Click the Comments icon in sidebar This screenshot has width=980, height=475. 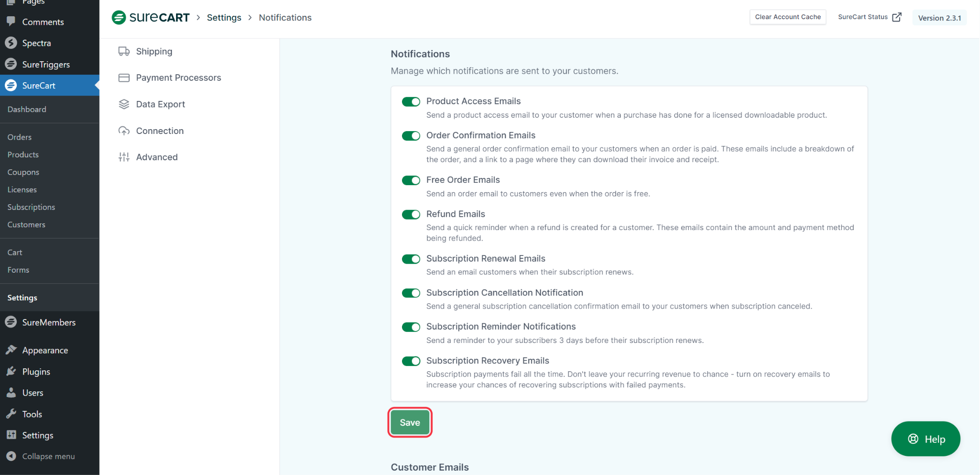click(11, 22)
